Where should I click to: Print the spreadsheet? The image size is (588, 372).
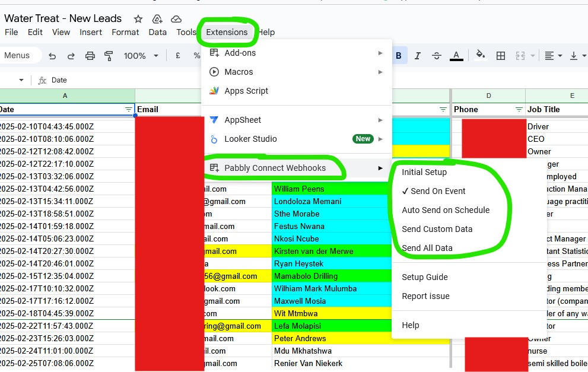pyautogui.click(x=90, y=56)
